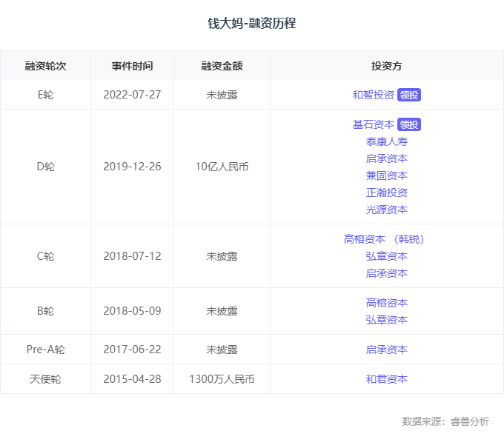Viewport: 504px width, 448px height.
Task: Click 高榕资本 （韩锐） in the C轮 row
Action: pos(386,239)
